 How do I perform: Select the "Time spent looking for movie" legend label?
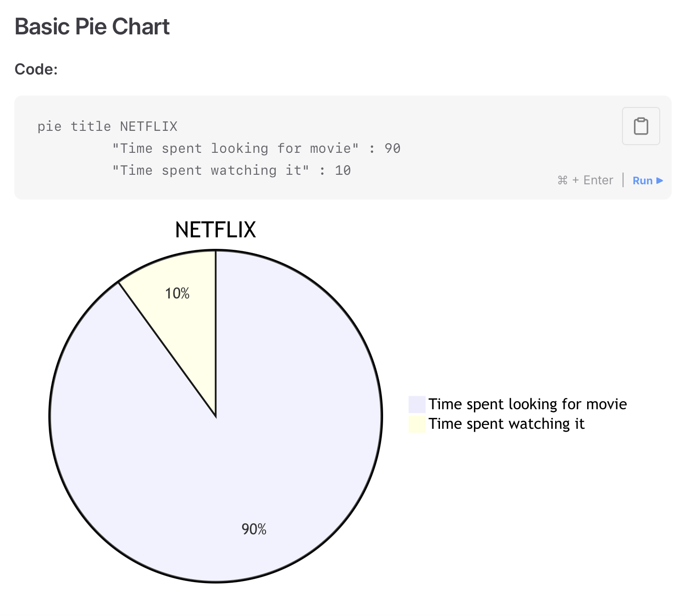[527, 404]
